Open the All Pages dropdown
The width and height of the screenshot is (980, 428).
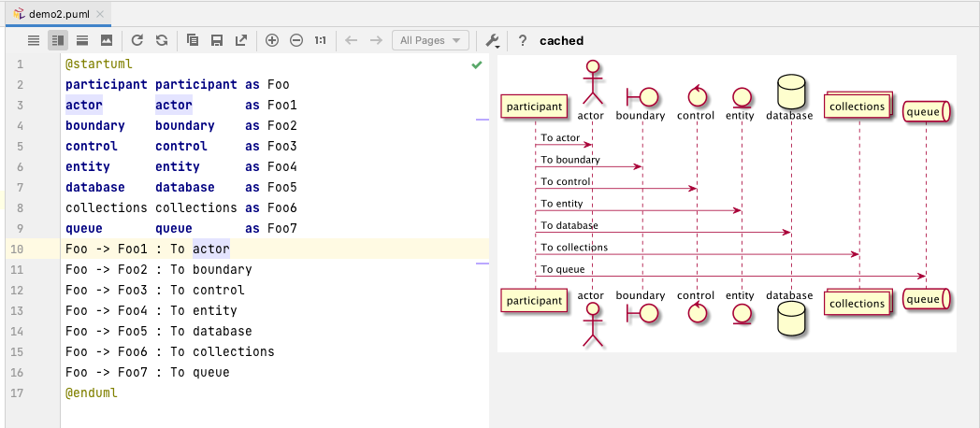tap(430, 40)
